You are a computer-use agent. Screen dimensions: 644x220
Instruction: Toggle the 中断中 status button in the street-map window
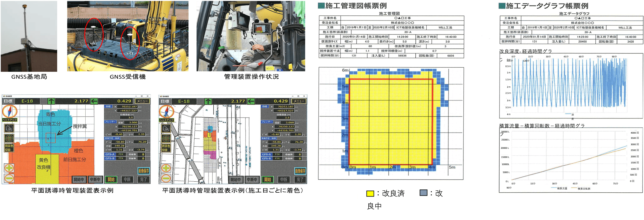(x=252, y=179)
